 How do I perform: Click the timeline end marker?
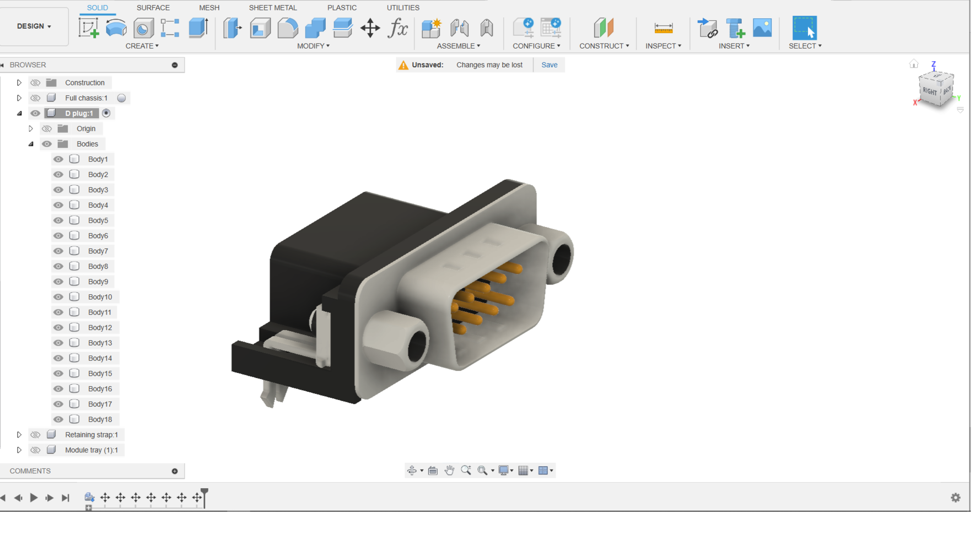point(204,497)
